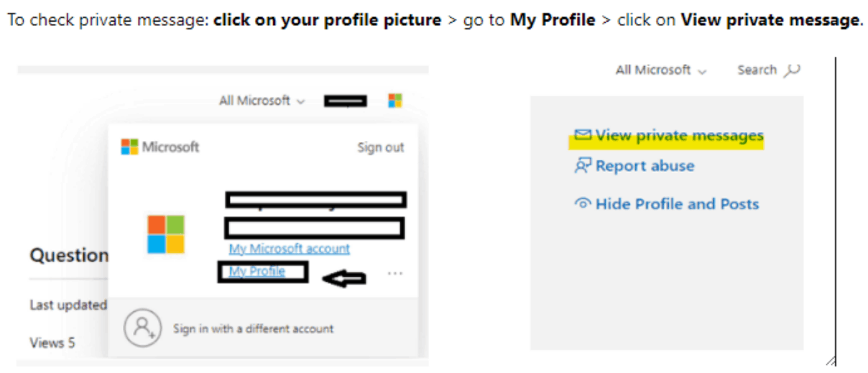Click the resize handle at the bottom-right corner

pos(831,361)
